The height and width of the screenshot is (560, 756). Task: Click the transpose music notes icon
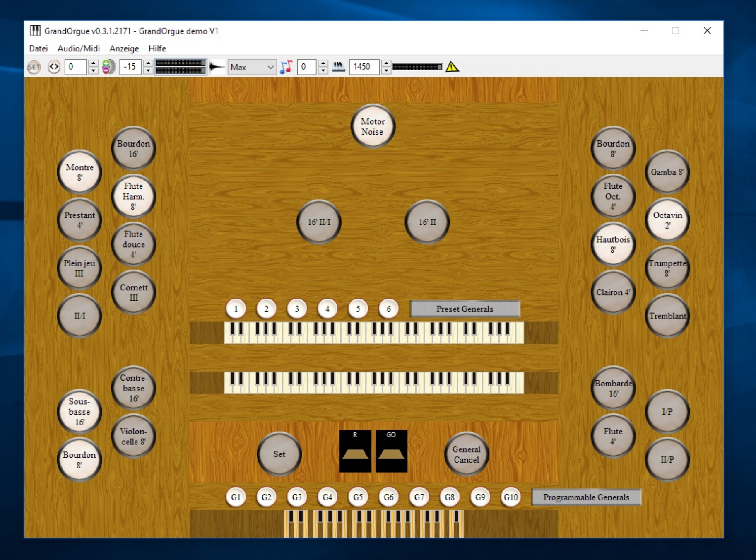pos(286,67)
